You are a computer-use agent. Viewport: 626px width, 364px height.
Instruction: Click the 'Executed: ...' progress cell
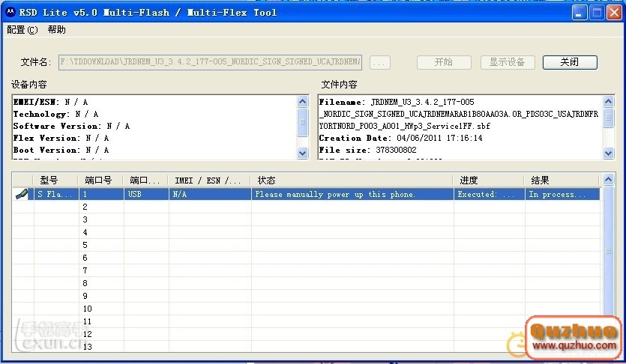[490, 194]
